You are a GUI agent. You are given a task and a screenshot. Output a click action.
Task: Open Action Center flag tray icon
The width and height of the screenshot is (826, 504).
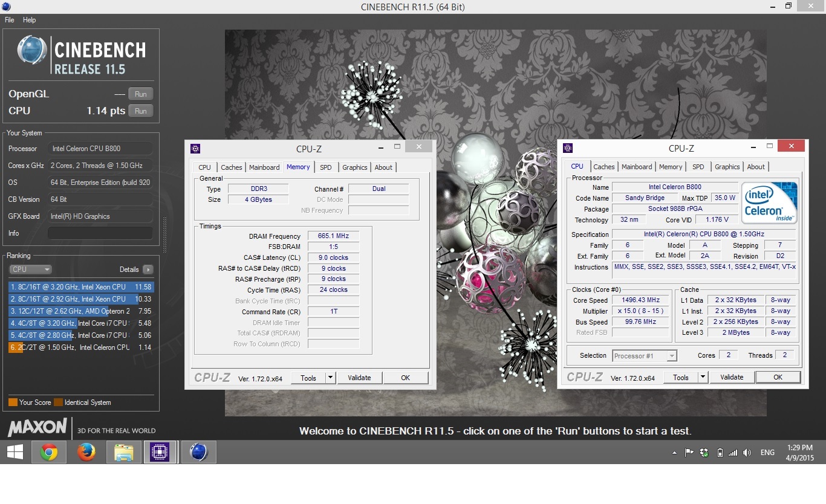689,453
